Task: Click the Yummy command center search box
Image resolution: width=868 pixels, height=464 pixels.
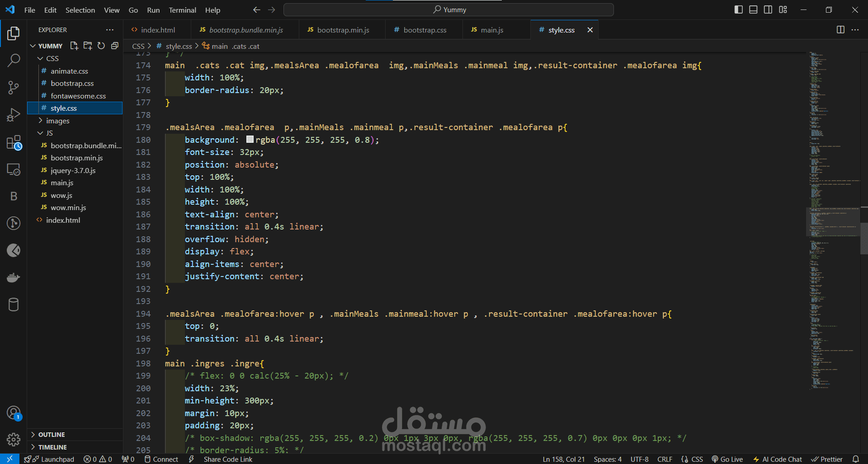Action: tap(448, 9)
